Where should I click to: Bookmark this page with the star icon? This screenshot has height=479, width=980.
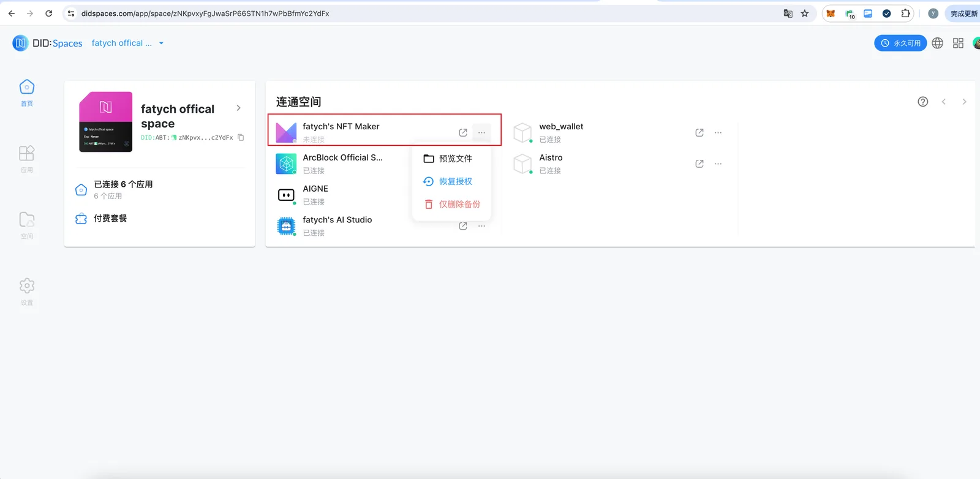click(x=805, y=13)
